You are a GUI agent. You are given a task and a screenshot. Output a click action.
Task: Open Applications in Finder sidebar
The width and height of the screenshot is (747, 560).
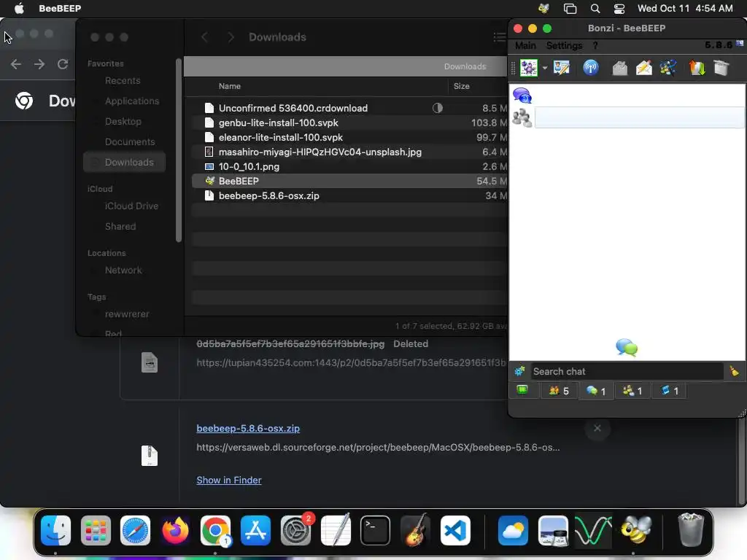point(132,101)
